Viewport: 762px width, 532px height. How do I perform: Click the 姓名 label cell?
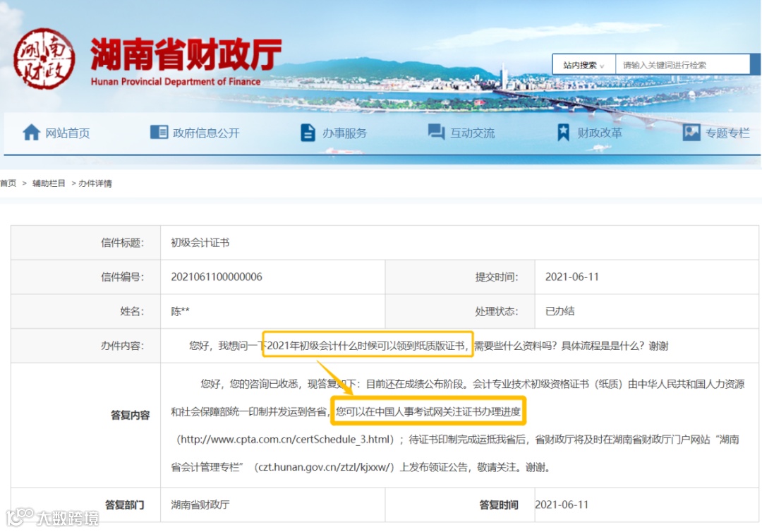(85, 311)
